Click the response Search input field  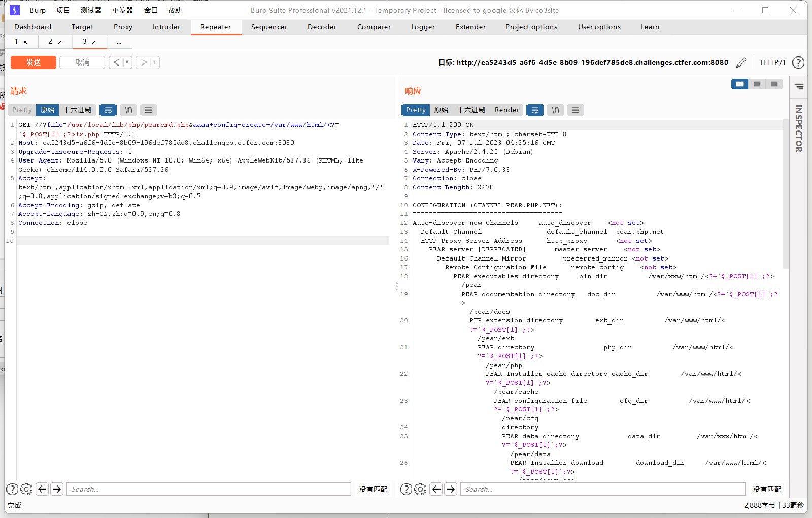(603, 489)
